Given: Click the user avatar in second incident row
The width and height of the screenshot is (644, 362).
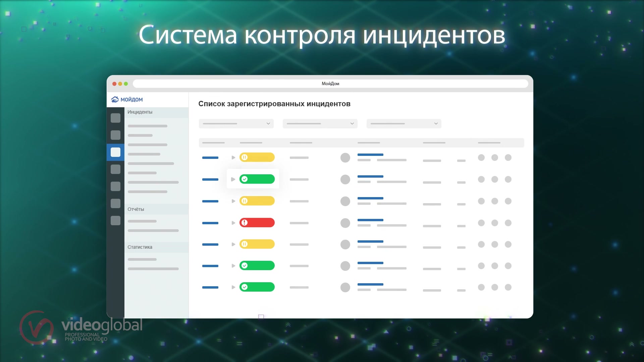Looking at the screenshot, I should pyautogui.click(x=345, y=179).
